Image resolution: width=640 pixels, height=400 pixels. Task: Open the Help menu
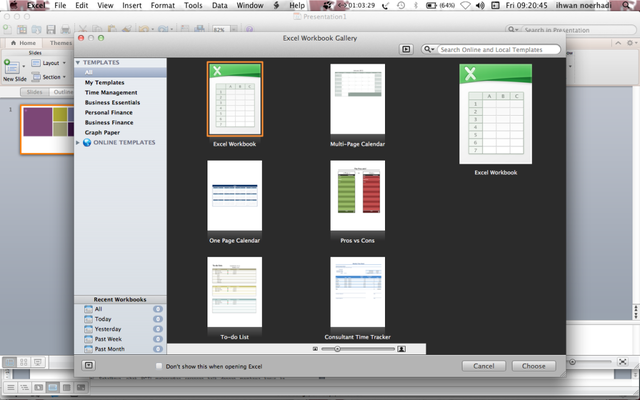[x=297, y=5]
